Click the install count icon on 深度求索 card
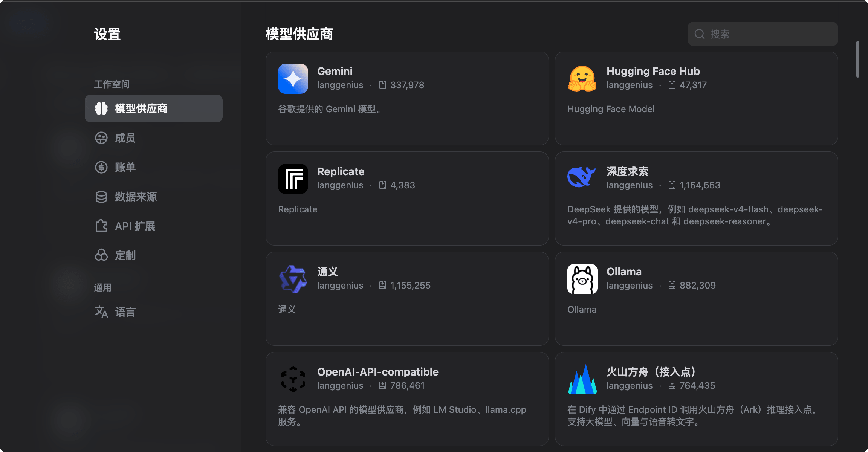868x452 pixels. (672, 185)
